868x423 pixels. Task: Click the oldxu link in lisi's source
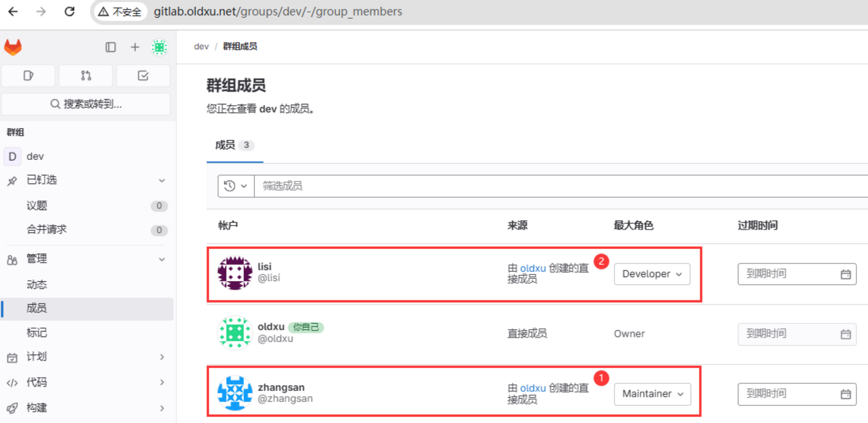(533, 268)
